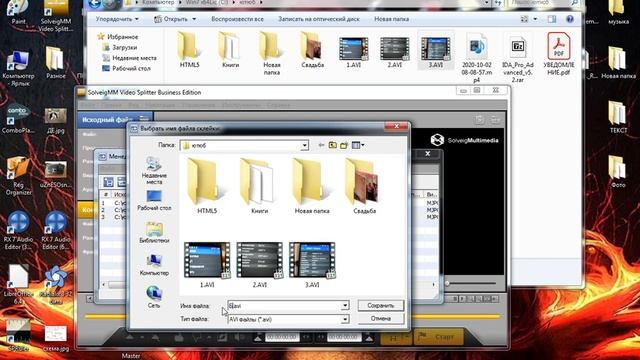Click the left timecode field in Video Splitter

click(x=282, y=337)
